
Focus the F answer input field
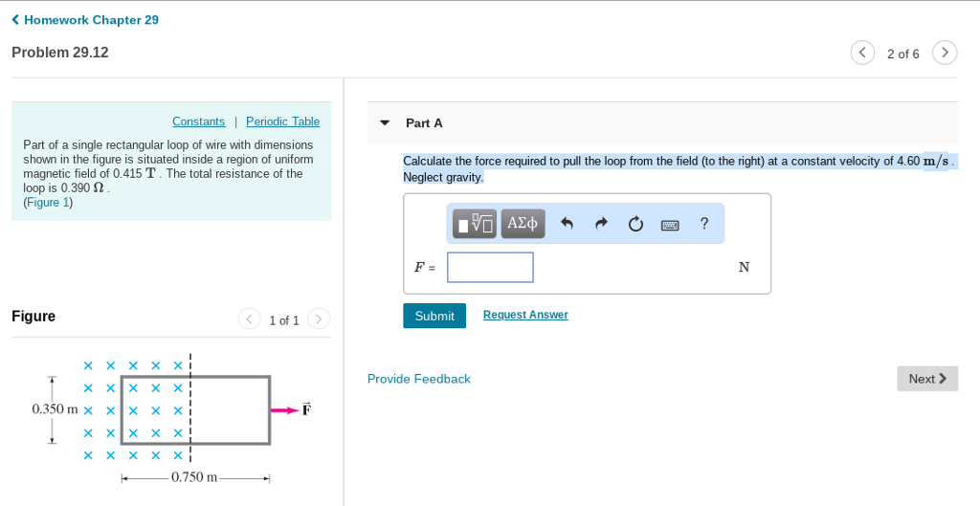point(490,268)
